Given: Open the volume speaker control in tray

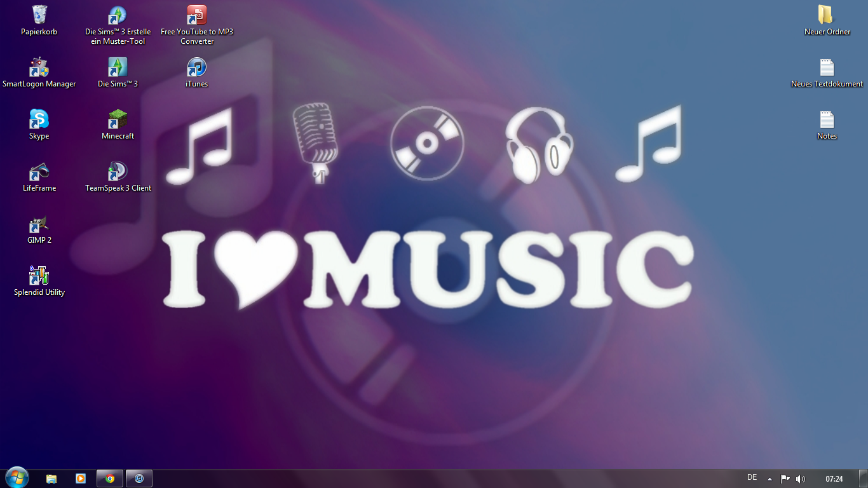Looking at the screenshot, I should coord(800,479).
